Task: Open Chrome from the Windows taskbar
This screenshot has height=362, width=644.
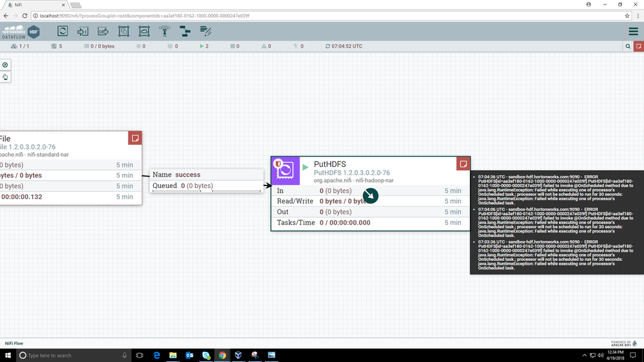Action: point(222,356)
